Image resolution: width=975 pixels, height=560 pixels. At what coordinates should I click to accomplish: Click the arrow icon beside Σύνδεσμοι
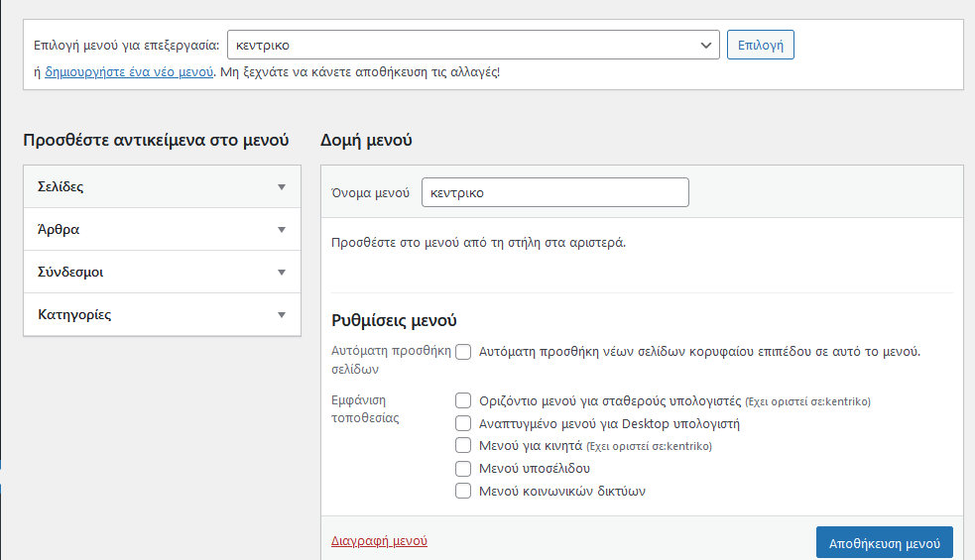[281, 273]
